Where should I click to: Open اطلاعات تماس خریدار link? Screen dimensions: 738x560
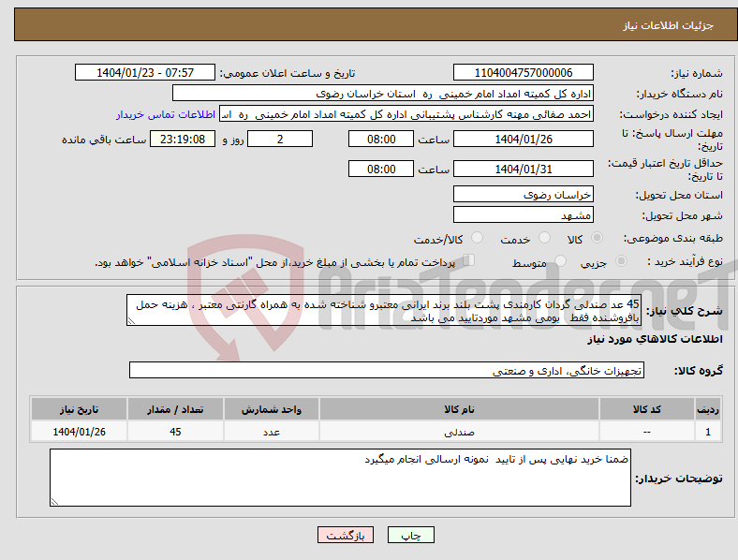point(166,114)
